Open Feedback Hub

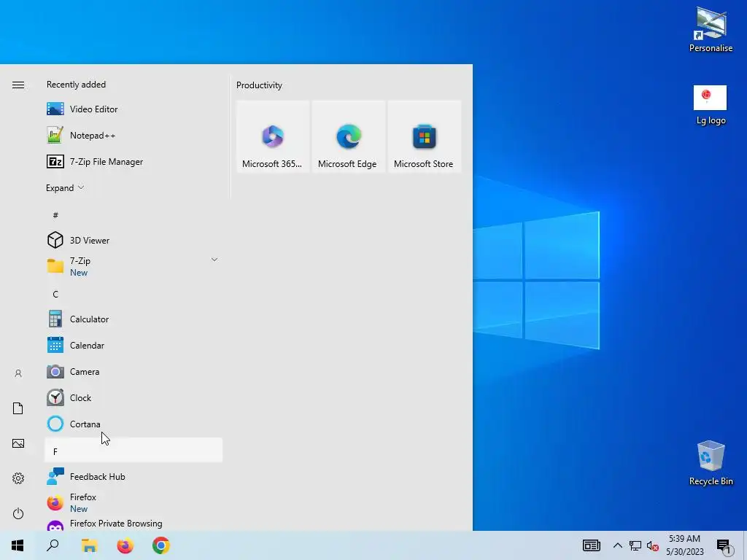click(x=133, y=476)
